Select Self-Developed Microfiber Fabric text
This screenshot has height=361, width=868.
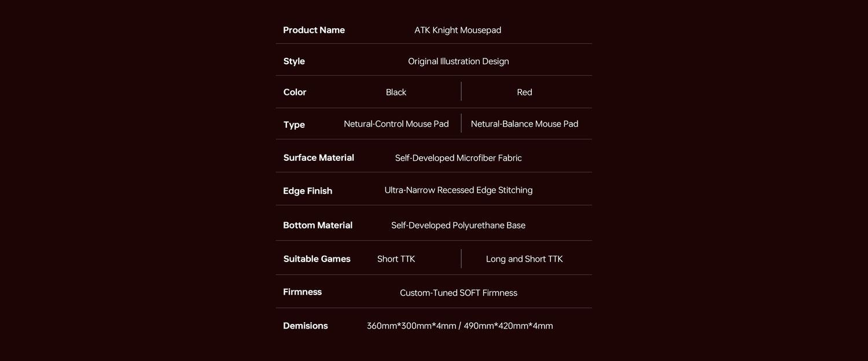tap(458, 158)
